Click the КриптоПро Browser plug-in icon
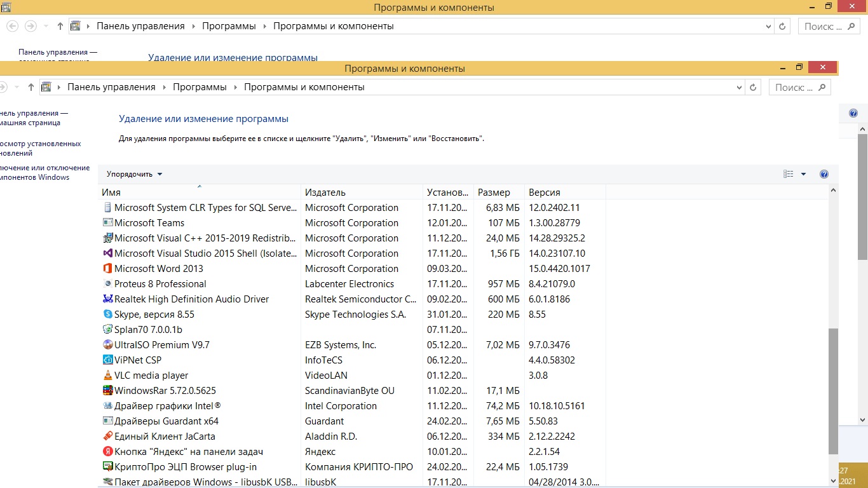The height and width of the screenshot is (488, 868). (x=108, y=467)
